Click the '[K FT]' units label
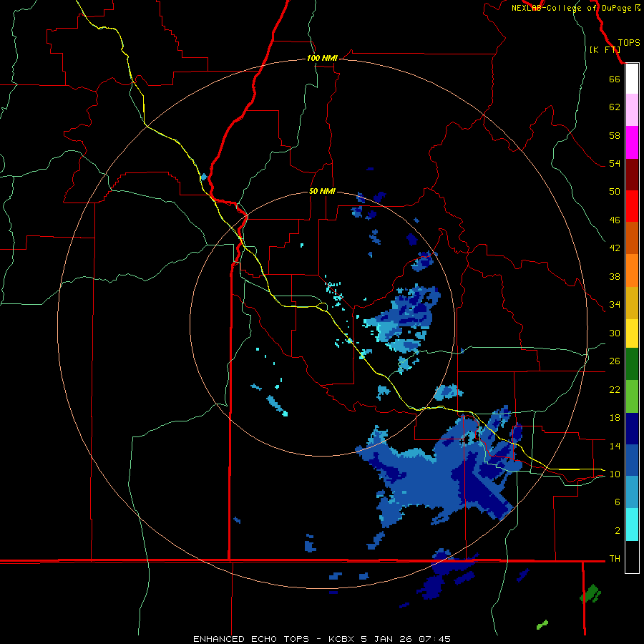644x644 pixels. [605, 49]
